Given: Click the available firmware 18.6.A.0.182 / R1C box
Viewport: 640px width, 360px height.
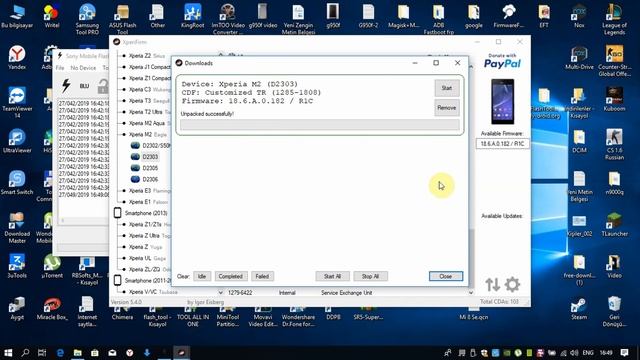Looking at the screenshot, I should point(502,144).
